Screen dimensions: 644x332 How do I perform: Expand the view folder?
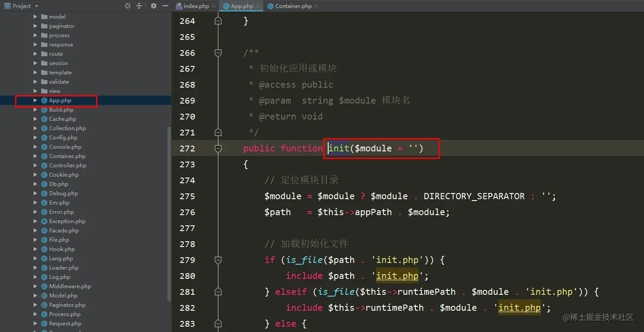(x=35, y=91)
